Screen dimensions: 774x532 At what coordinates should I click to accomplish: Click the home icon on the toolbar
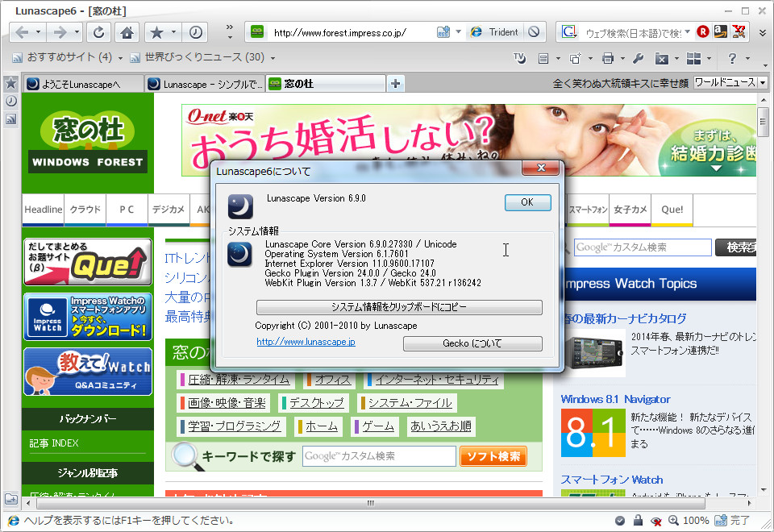tap(128, 31)
